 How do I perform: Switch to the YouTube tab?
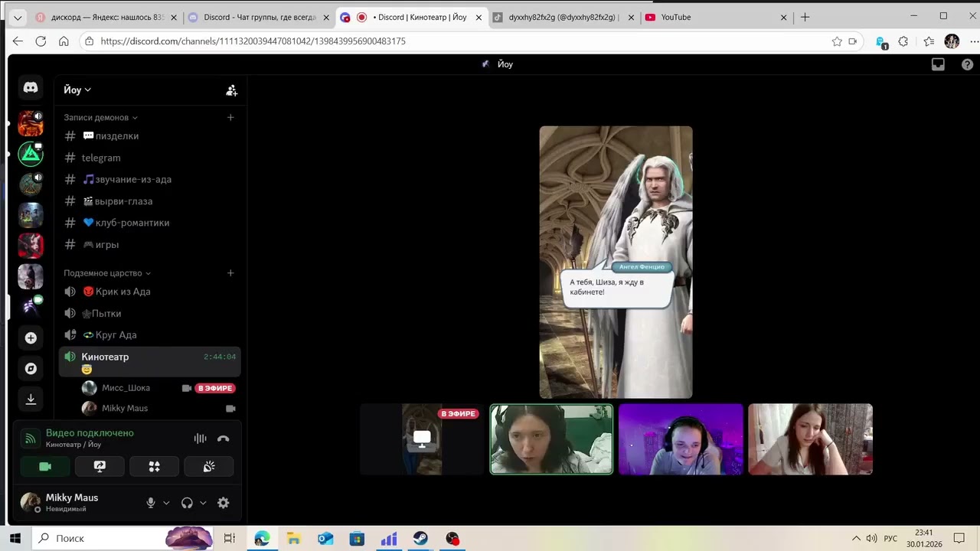point(716,17)
